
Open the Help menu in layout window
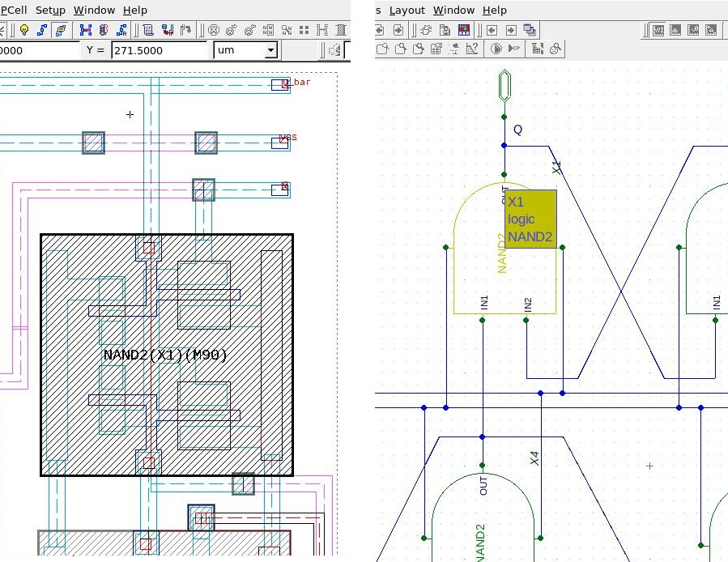(134, 11)
